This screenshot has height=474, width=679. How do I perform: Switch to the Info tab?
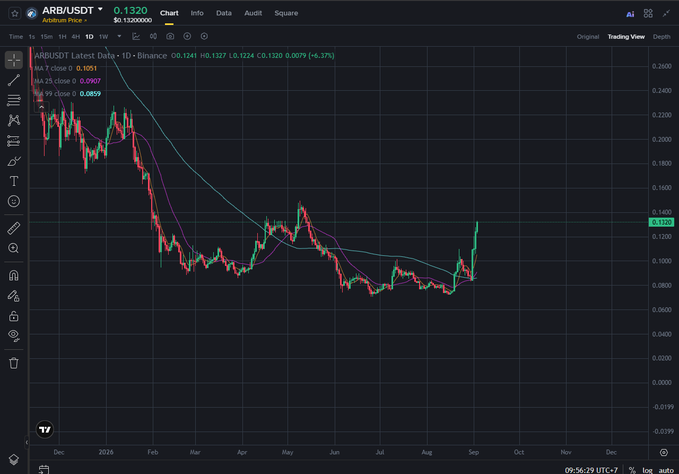[197, 13]
